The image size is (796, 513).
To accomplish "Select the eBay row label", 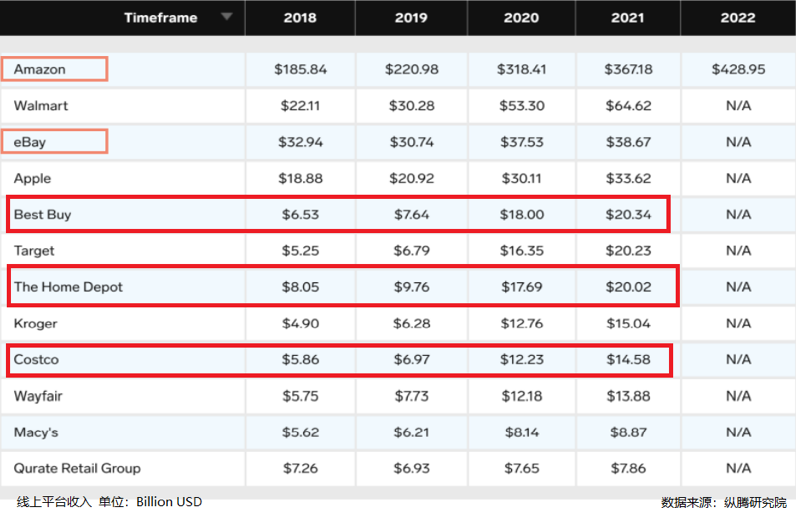I will pyautogui.click(x=30, y=142).
